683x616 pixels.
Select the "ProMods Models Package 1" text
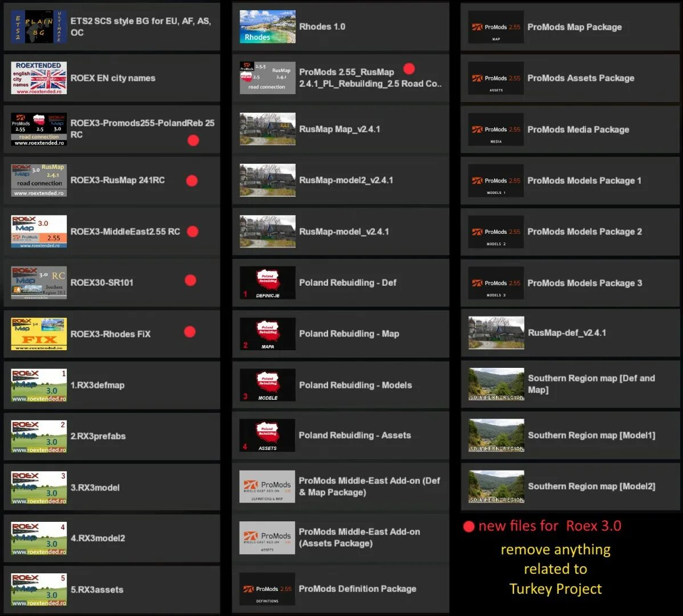[584, 181]
